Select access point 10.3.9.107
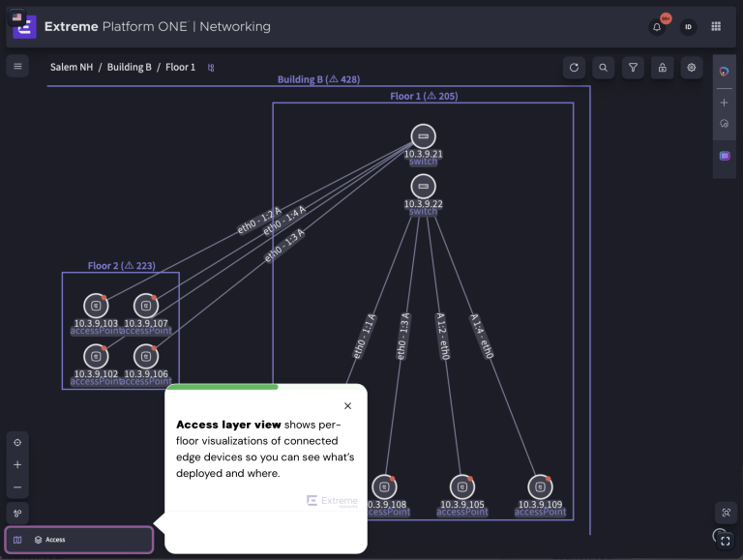The width and height of the screenshot is (743, 560). tap(146, 306)
